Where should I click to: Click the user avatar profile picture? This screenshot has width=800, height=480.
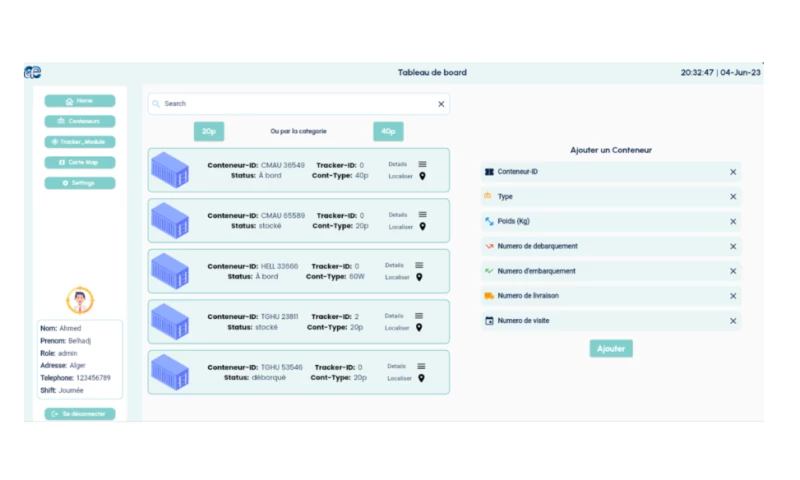coord(79,300)
